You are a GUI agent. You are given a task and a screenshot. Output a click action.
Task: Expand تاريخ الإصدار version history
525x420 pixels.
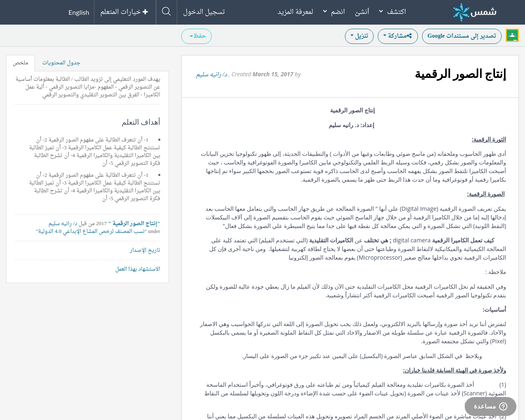[145, 250]
